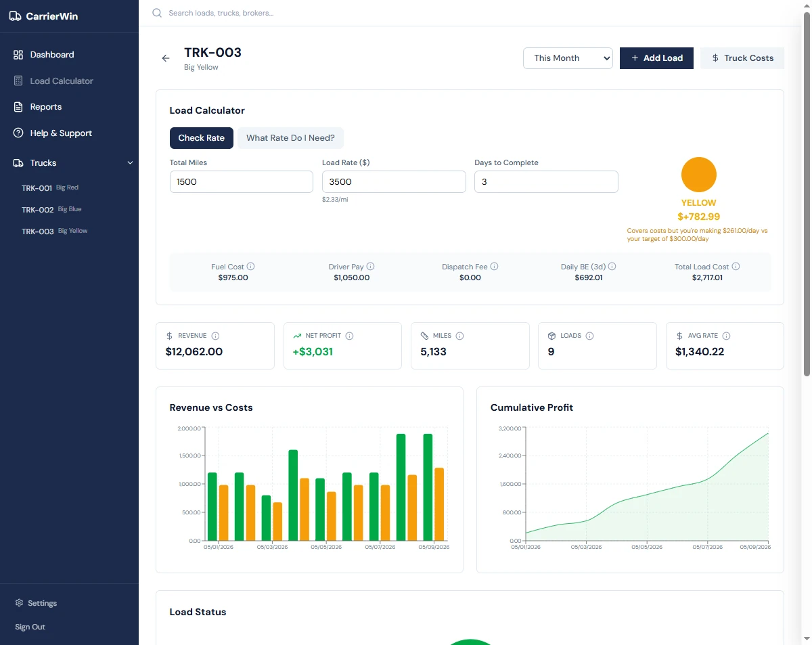Click the Add Load button

click(x=656, y=58)
